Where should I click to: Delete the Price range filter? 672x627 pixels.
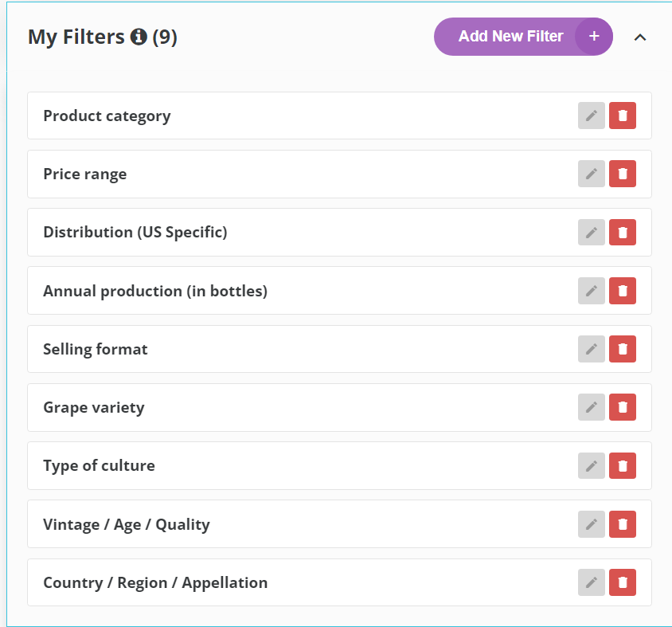[623, 174]
